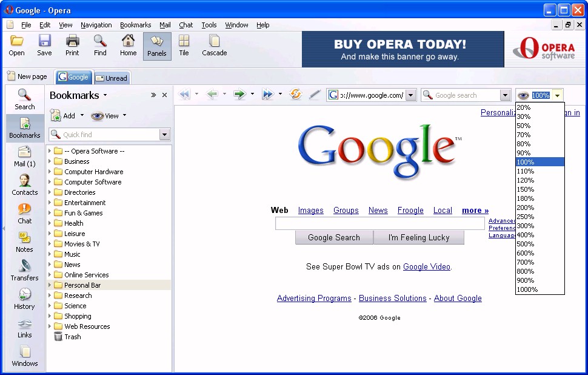Click the I'm Feeling Lucky button

(419, 238)
